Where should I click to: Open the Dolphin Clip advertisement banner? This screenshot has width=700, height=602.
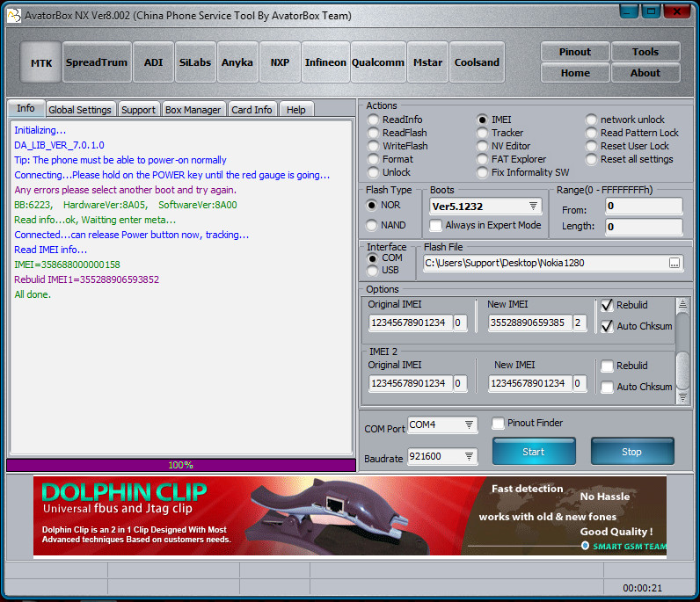pyautogui.click(x=350, y=516)
